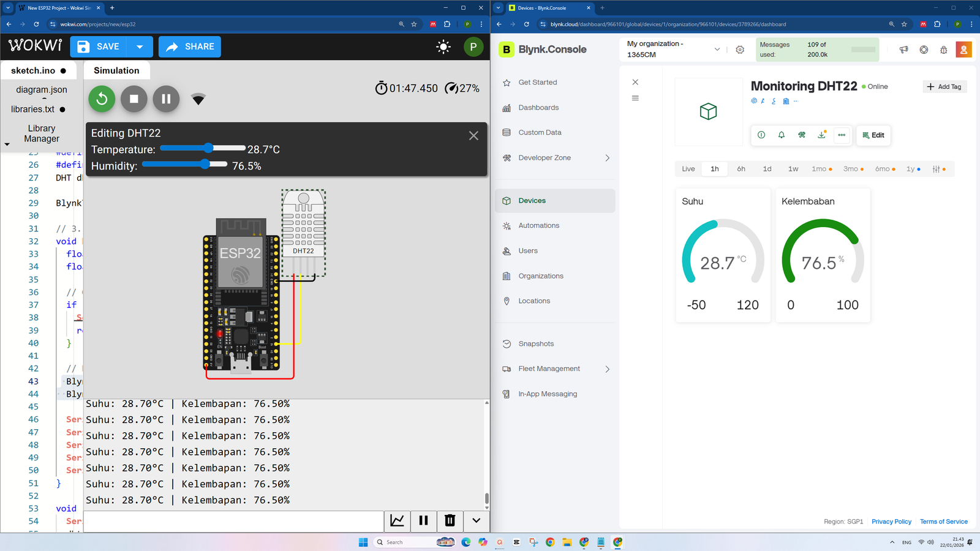Image resolution: width=980 pixels, height=551 pixels.
Task: Open Users in Blynk sidebar
Action: 528,251
